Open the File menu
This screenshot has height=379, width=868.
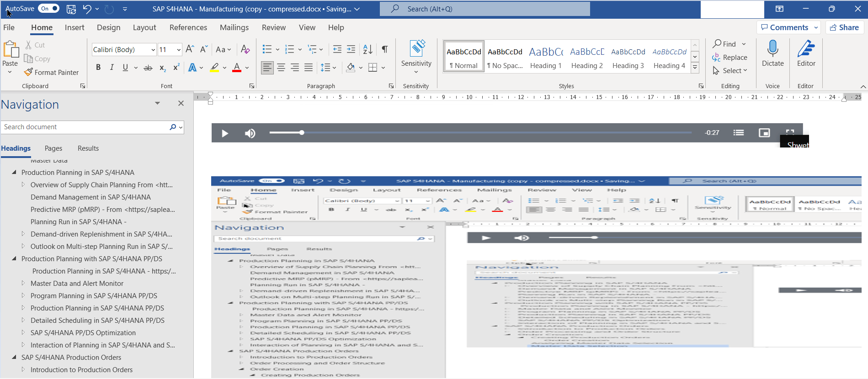point(9,27)
